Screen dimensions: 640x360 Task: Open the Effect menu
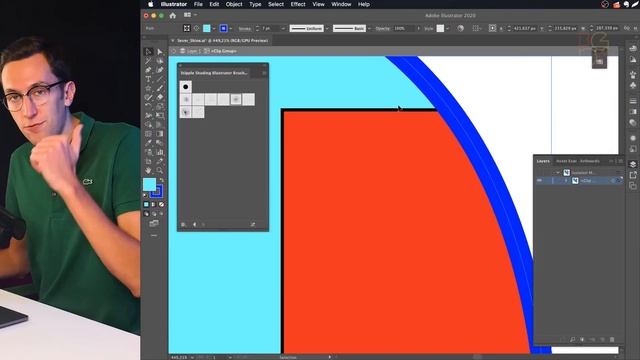pos(298,4)
